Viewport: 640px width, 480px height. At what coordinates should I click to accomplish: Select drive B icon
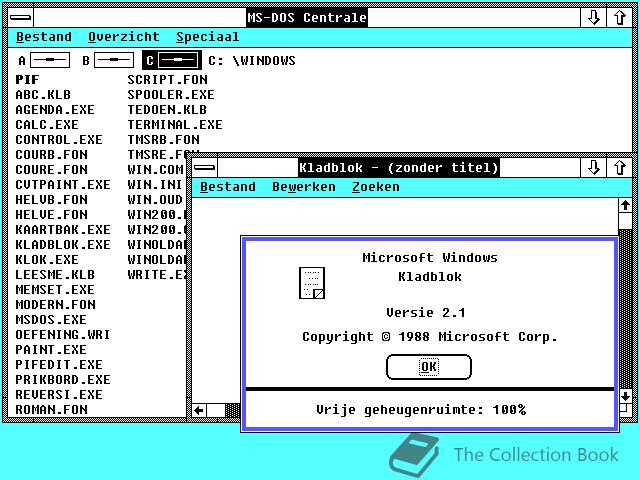pyautogui.click(x=114, y=60)
